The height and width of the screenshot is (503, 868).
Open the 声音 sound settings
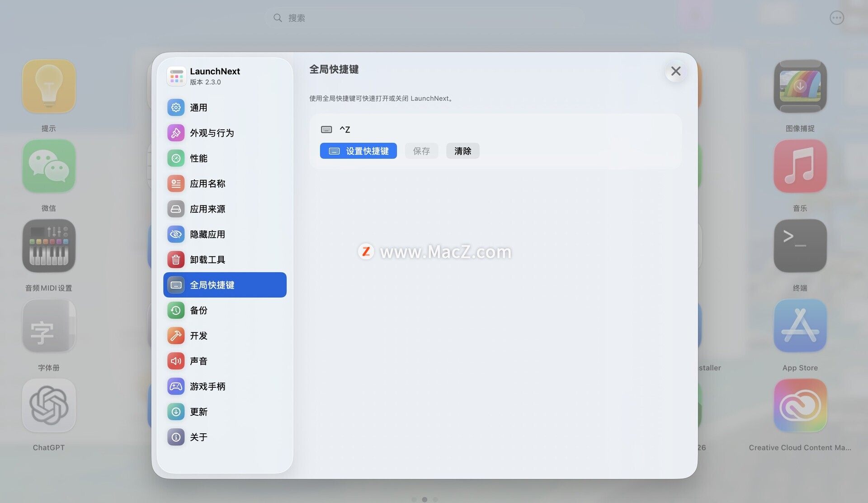click(198, 361)
